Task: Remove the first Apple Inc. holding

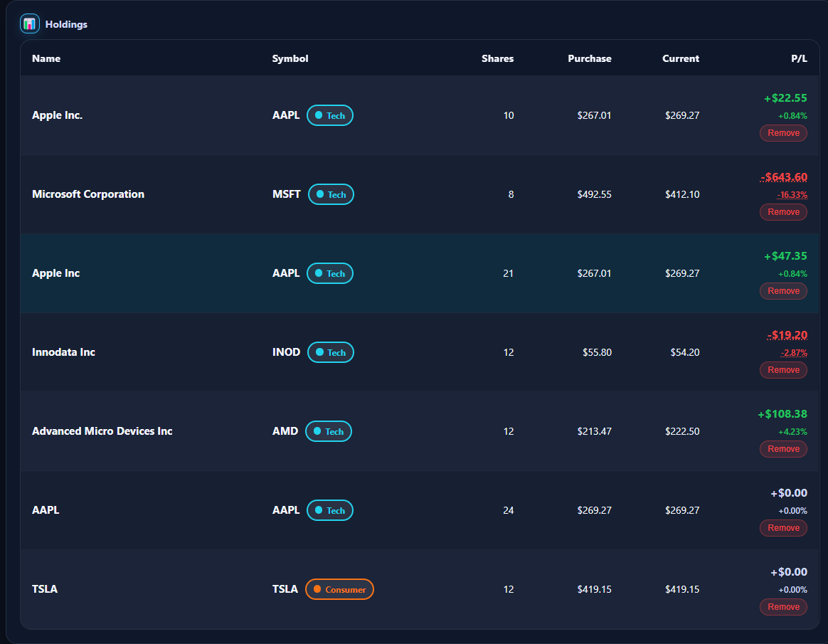Action: coord(783,133)
